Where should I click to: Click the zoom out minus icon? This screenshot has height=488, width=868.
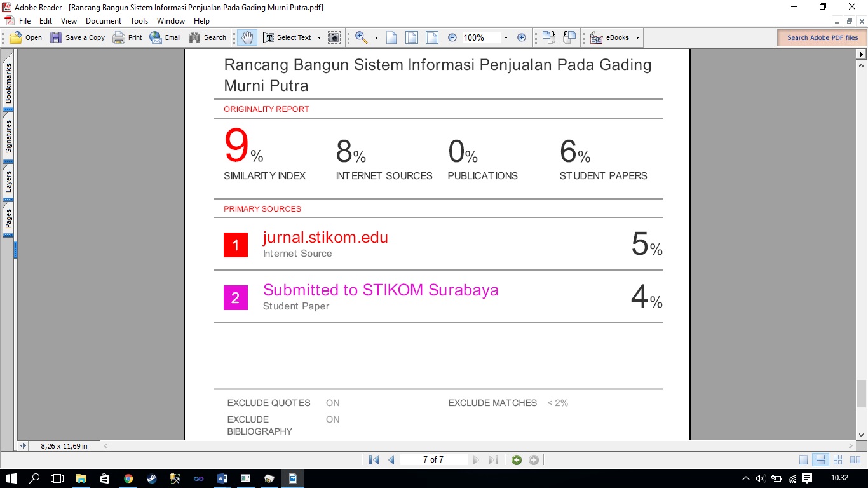click(452, 37)
